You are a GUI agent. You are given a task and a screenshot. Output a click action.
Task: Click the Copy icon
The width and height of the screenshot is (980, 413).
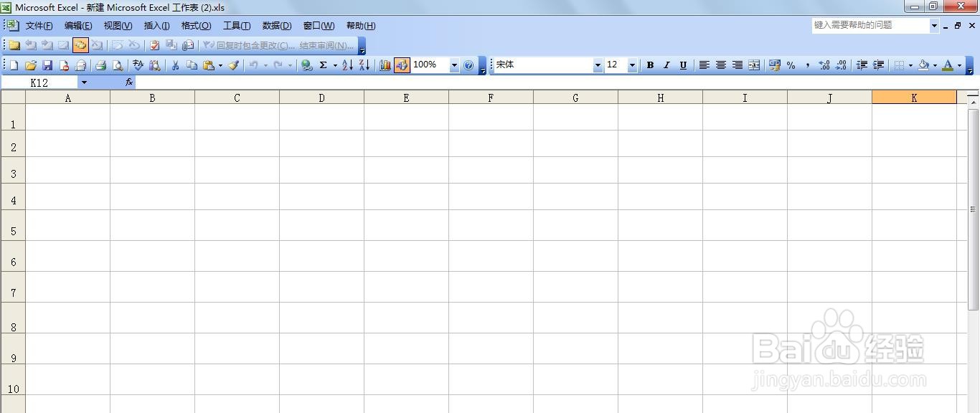click(x=192, y=65)
